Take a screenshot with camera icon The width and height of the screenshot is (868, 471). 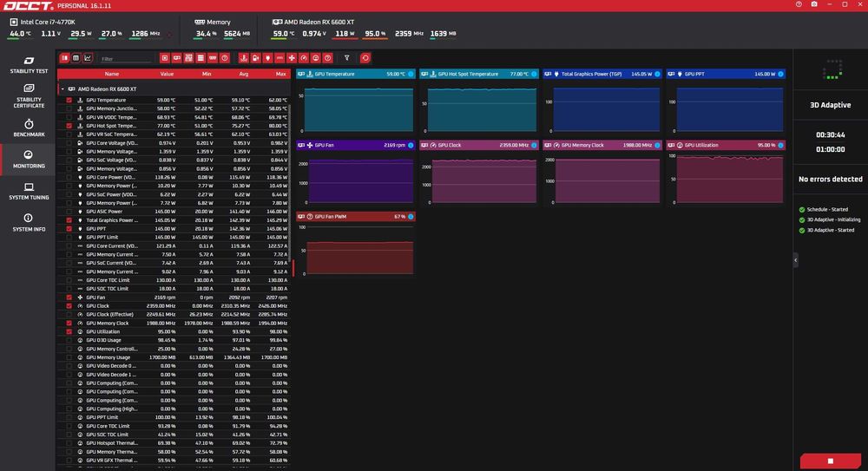(x=814, y=4)
